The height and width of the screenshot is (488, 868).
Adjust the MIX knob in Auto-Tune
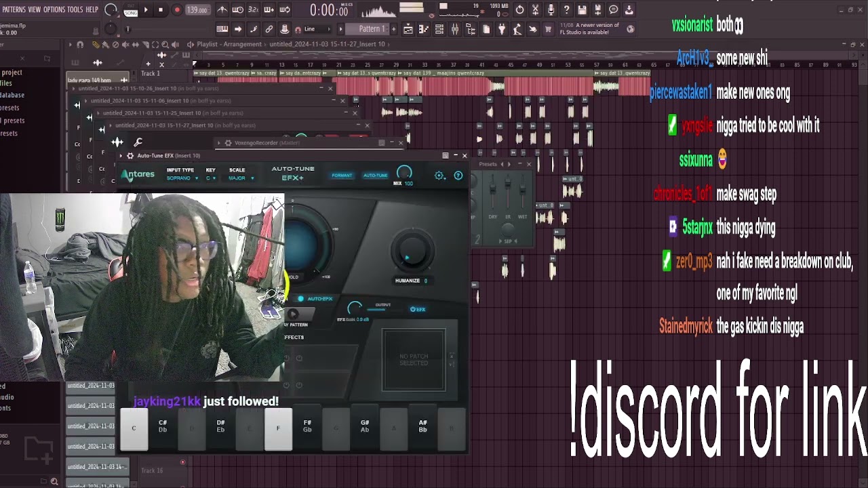click(x=404, y=173)
